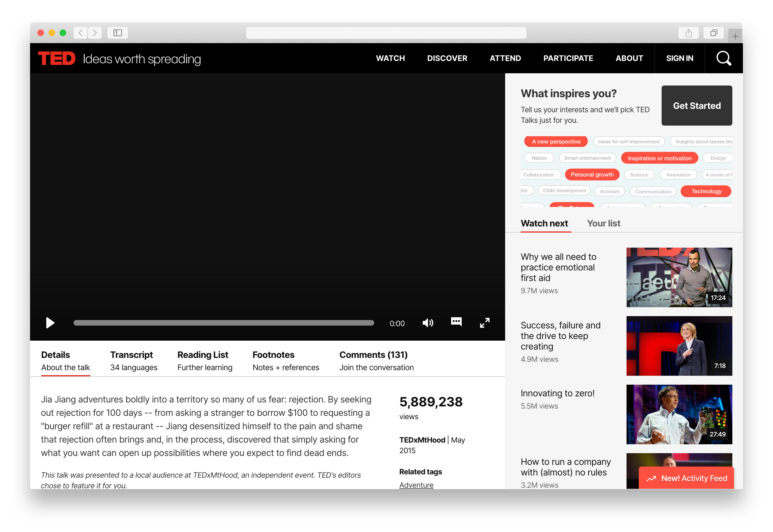
Task: Select the Science interest tag
Action: tap(639, 175)
